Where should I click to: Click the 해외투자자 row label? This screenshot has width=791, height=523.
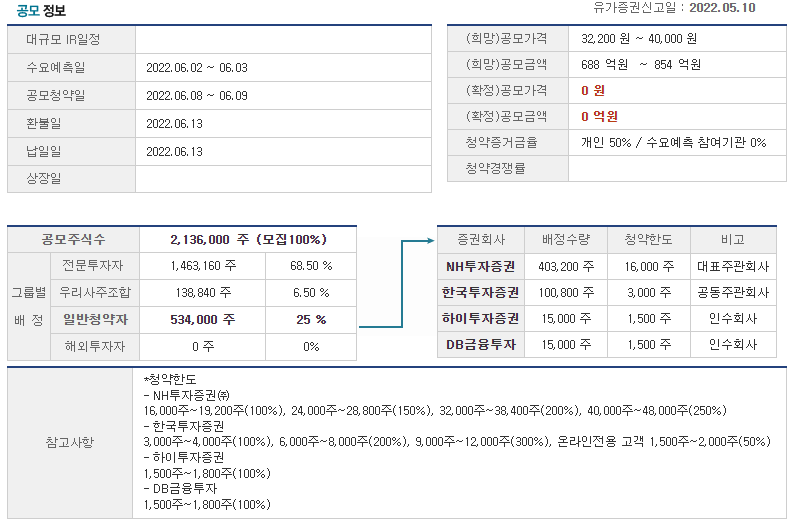pyautogui.click(x=95, y=346)
